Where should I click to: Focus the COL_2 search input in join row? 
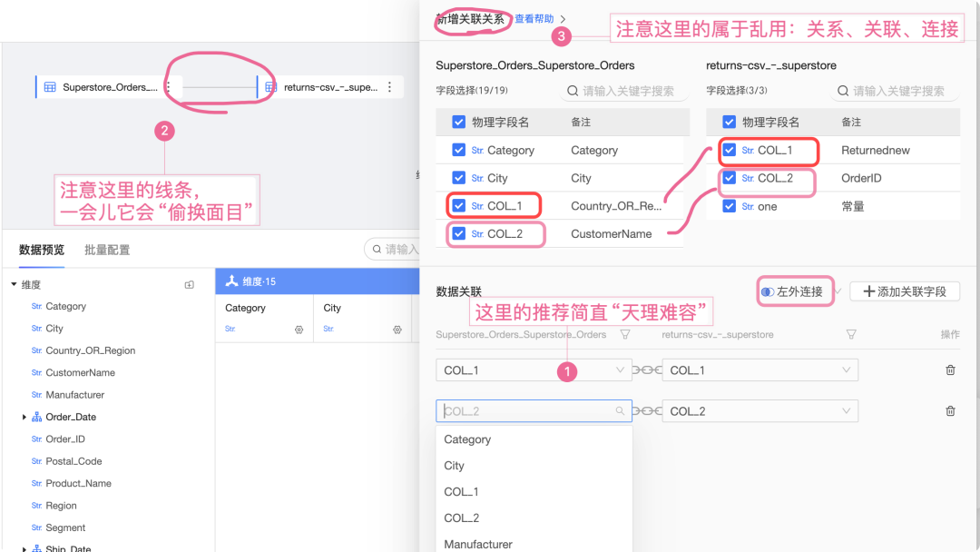534,410
